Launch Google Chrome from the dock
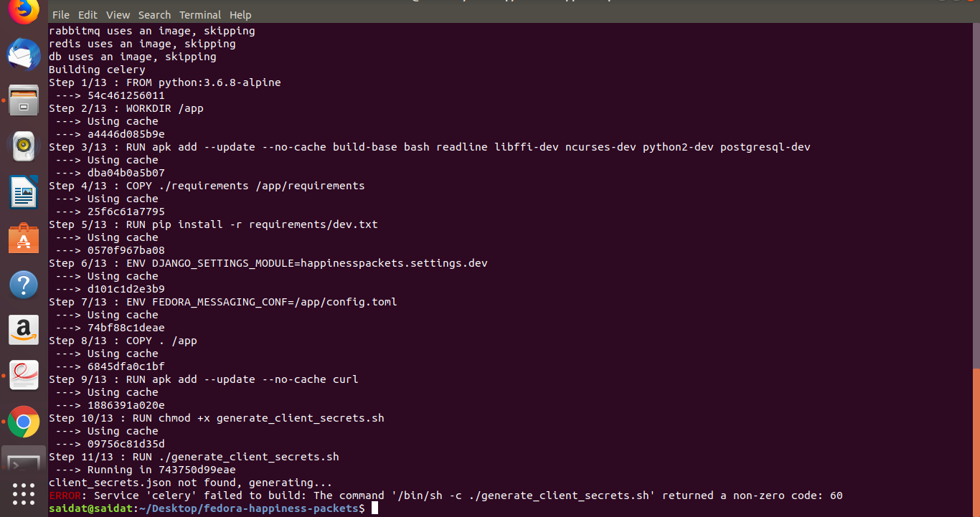 click(24, 422)
